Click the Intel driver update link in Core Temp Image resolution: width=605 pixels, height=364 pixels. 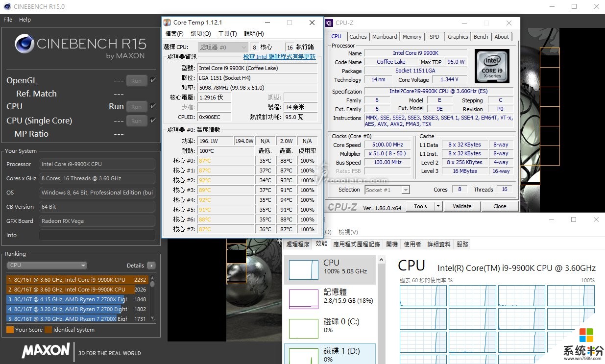(x=279, y=57)
